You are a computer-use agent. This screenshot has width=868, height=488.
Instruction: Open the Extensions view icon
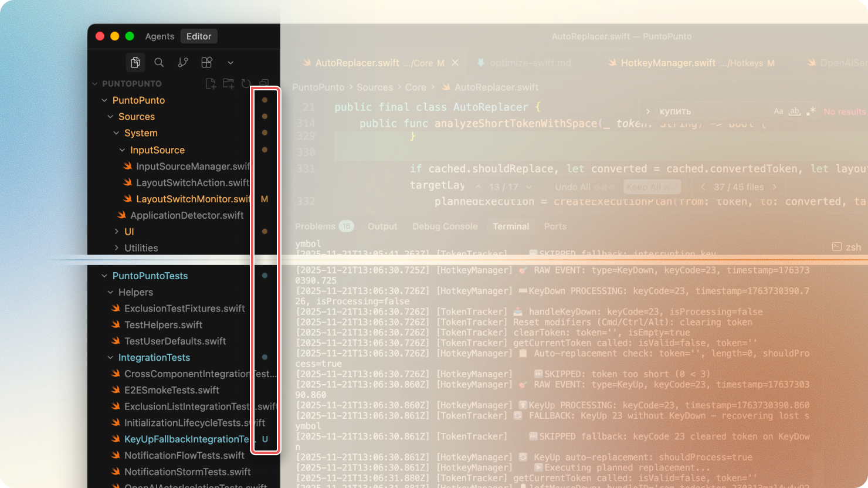(x=206, y=62)
